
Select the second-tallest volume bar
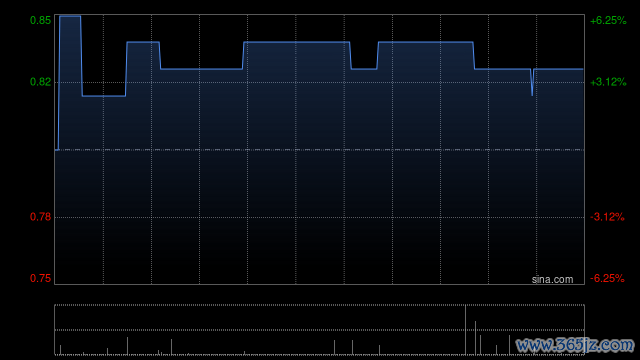[475, 338]
